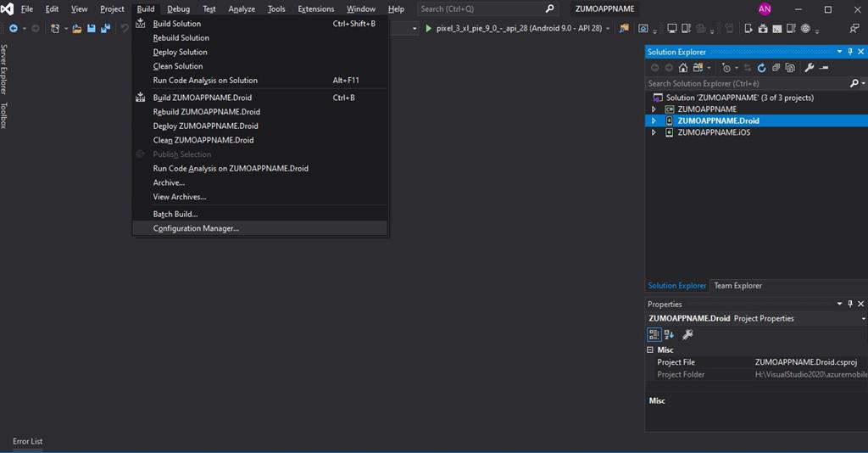Switch to the Team Explorer tab
Image resolution: width=868 pixels, height=453 pixels.
(x=737, y=286)
